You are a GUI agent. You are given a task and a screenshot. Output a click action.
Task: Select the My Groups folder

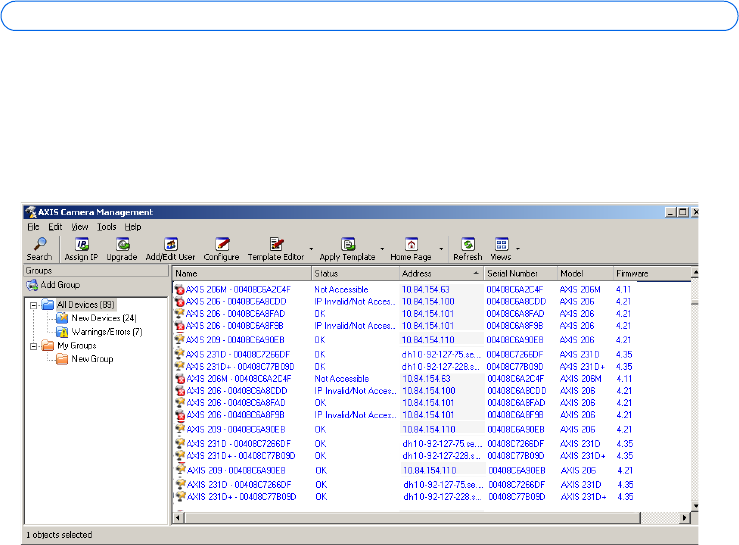click(76, 346)
